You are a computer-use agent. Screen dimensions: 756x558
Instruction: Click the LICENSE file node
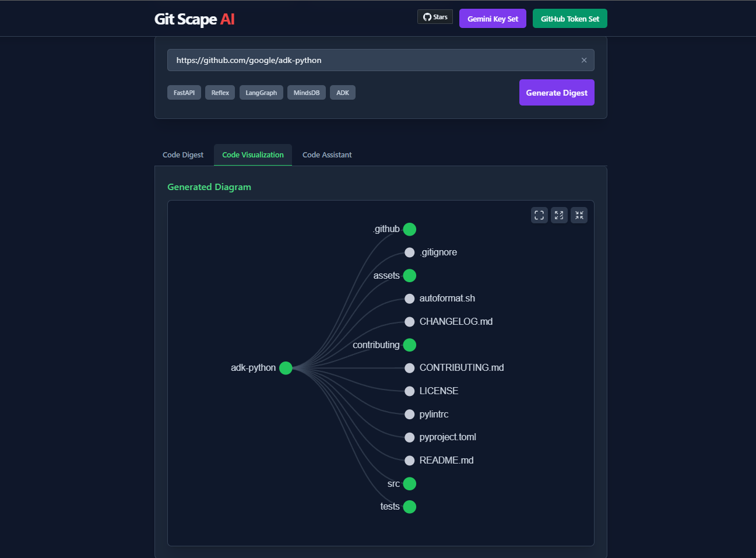[x=410, y=391]
